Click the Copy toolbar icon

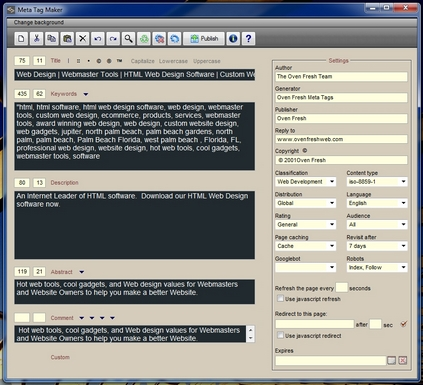52,39
